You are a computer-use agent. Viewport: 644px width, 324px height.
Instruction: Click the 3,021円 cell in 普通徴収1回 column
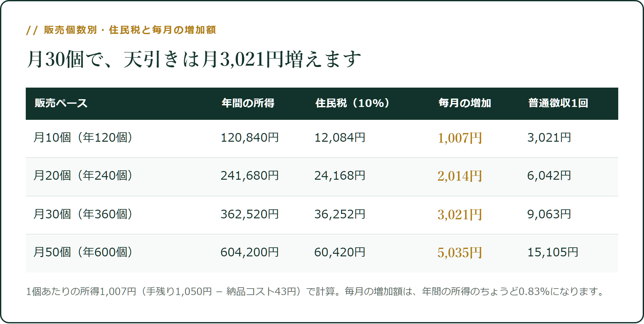click(549, 138)
